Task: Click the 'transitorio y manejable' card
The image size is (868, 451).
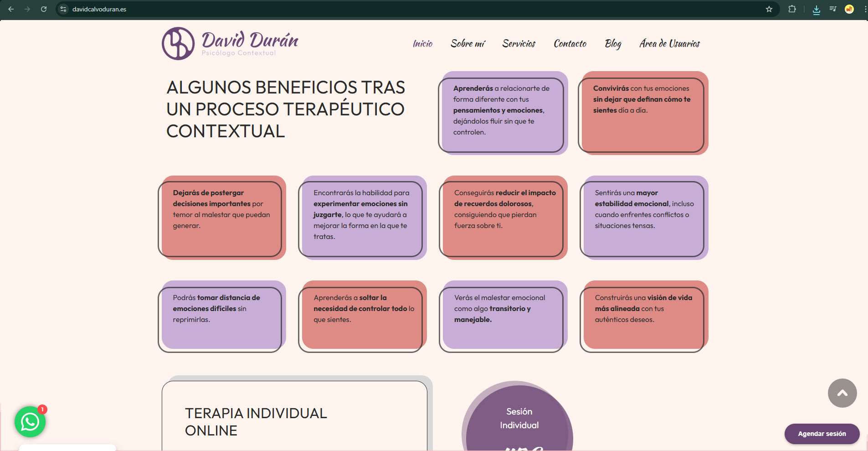Action: point(503,316)
